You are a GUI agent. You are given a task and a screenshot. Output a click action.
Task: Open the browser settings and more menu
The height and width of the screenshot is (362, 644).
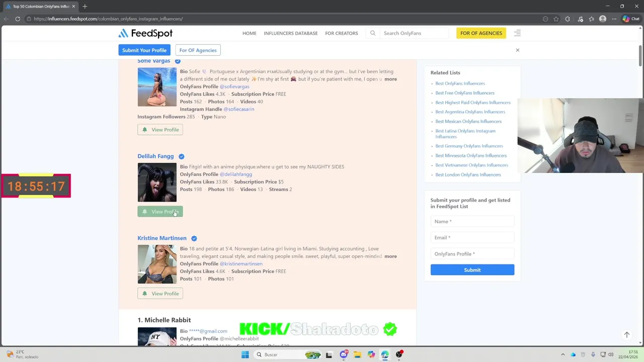click(614, 19)
